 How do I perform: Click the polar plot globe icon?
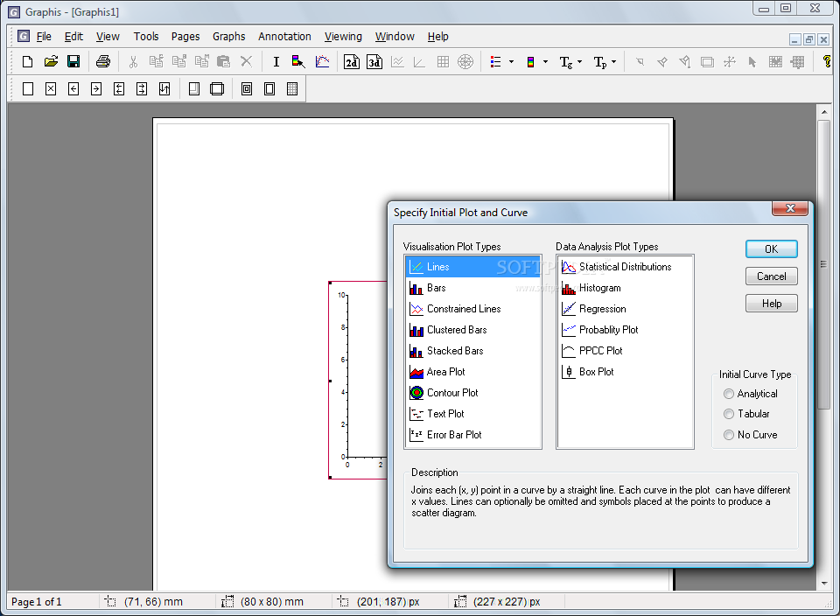[x=465, y=62]
